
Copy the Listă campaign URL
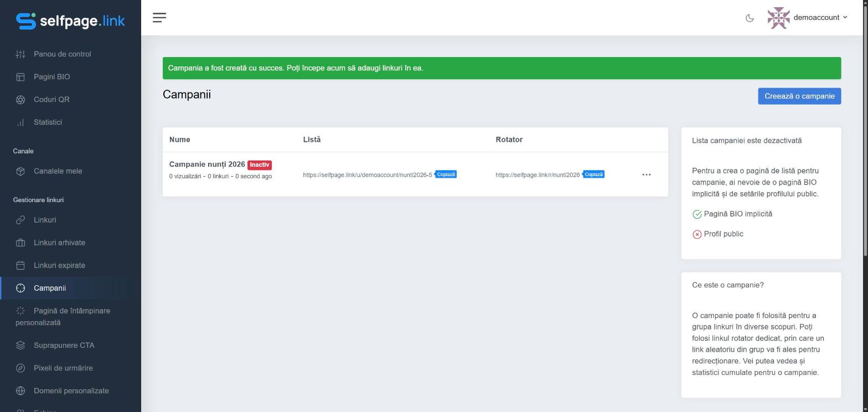tap(446, 174)
